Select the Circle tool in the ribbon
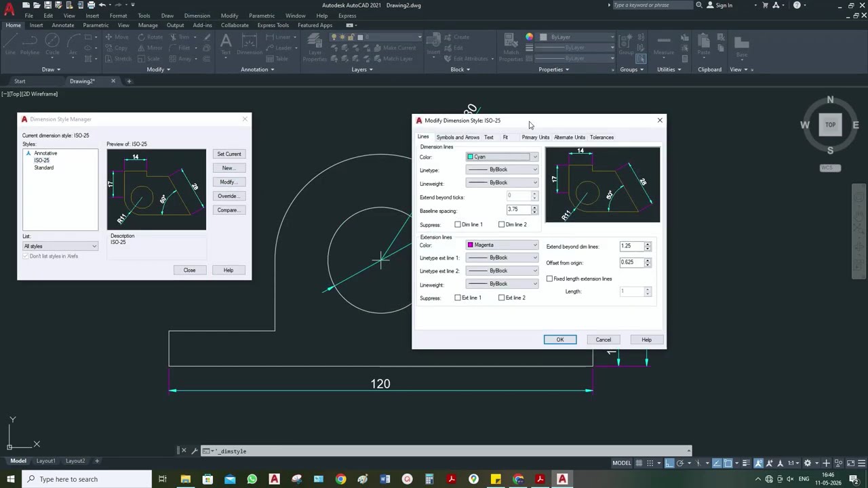Screen dimensions: 868x488 (x=52, y=44)
